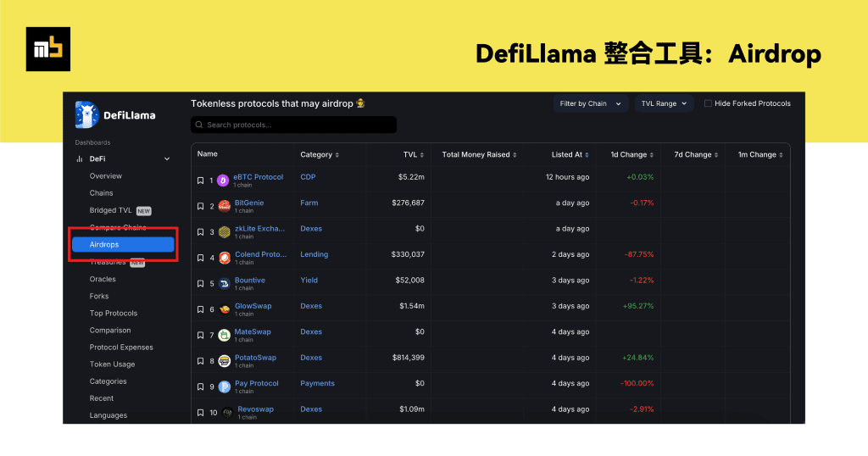Bookmark the Pay Protocol row

(x=200, y=386)
